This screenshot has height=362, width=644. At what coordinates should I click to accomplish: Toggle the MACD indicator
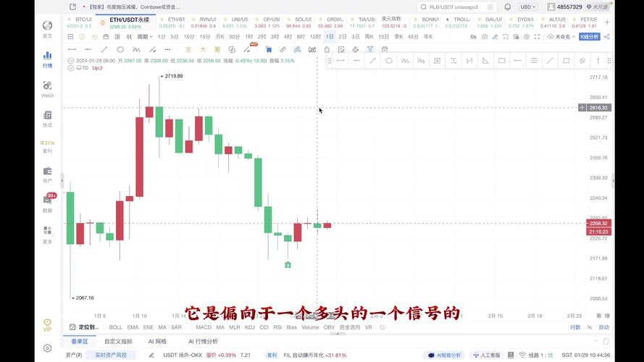[204, 327]
